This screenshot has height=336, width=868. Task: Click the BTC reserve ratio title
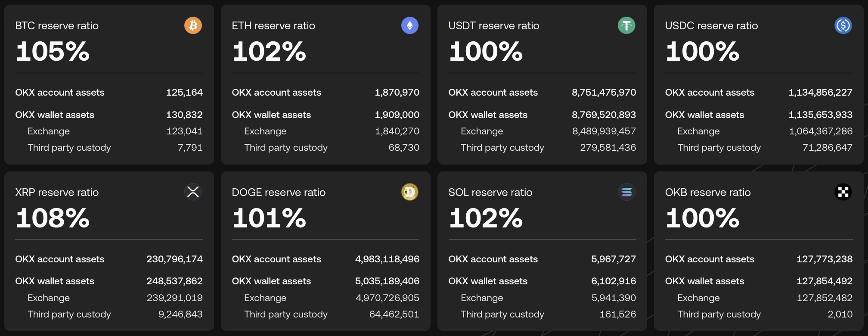pyautogui.click(x=57, y=26)
